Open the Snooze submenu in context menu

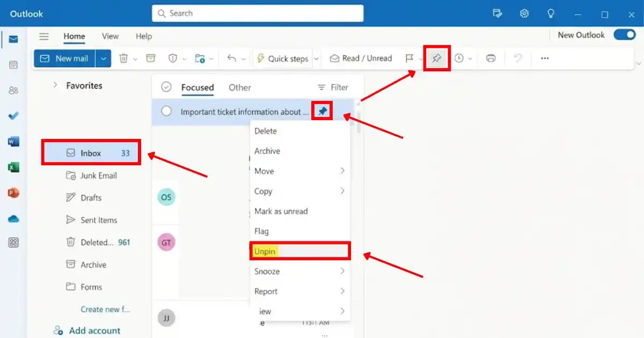300,271
